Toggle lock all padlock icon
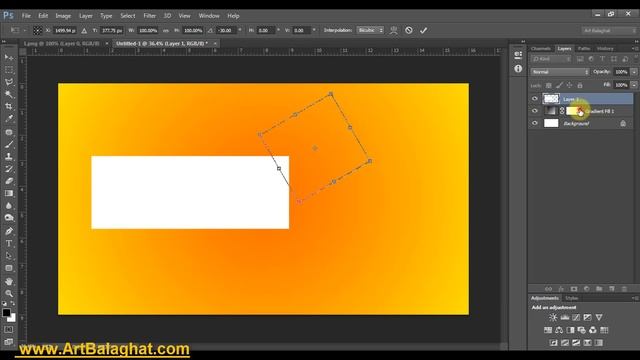The width and height of the screenshot is (640, 360). tap(580, 85)
